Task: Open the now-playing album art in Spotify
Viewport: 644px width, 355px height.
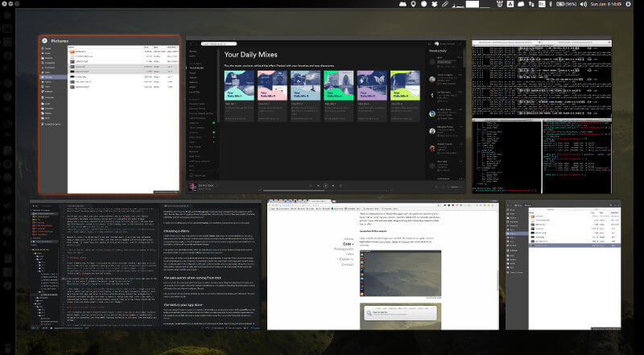Action: tap(192, 187)
